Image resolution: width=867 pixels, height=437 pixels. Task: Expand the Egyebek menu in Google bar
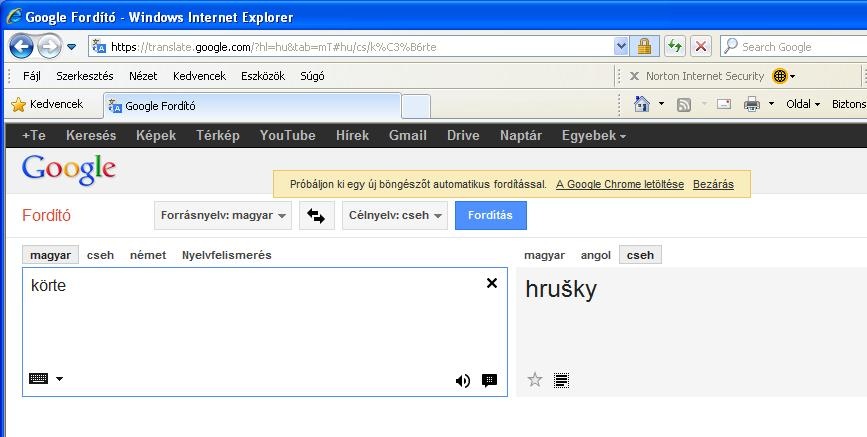pos(593,136)
